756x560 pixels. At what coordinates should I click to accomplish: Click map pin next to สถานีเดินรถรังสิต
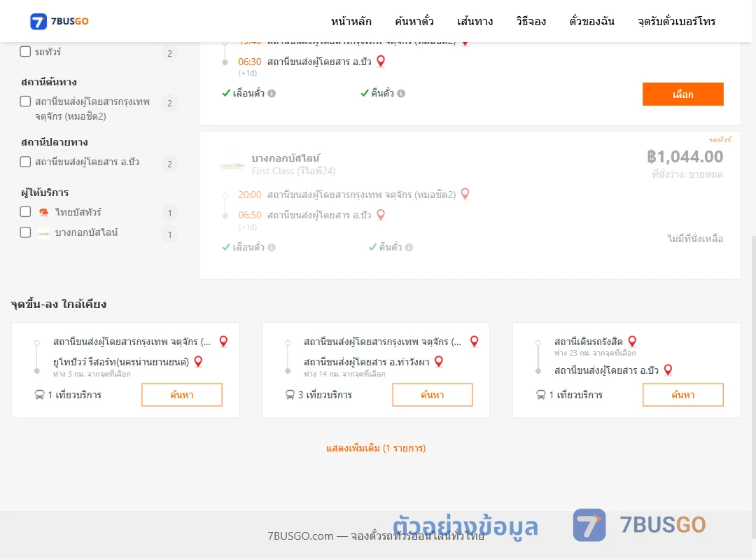click(x=632, y=342)
